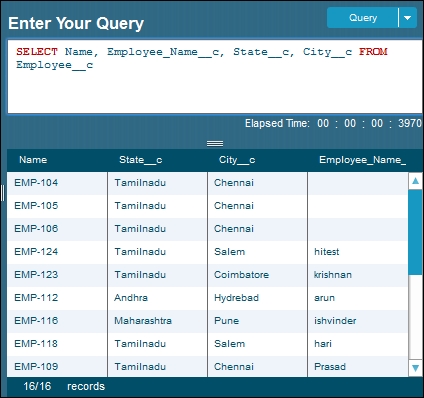Viewport: 424px width, 398px height.
Task: Open the Query button dropdown arrow
Action: [x=408, y=18]
